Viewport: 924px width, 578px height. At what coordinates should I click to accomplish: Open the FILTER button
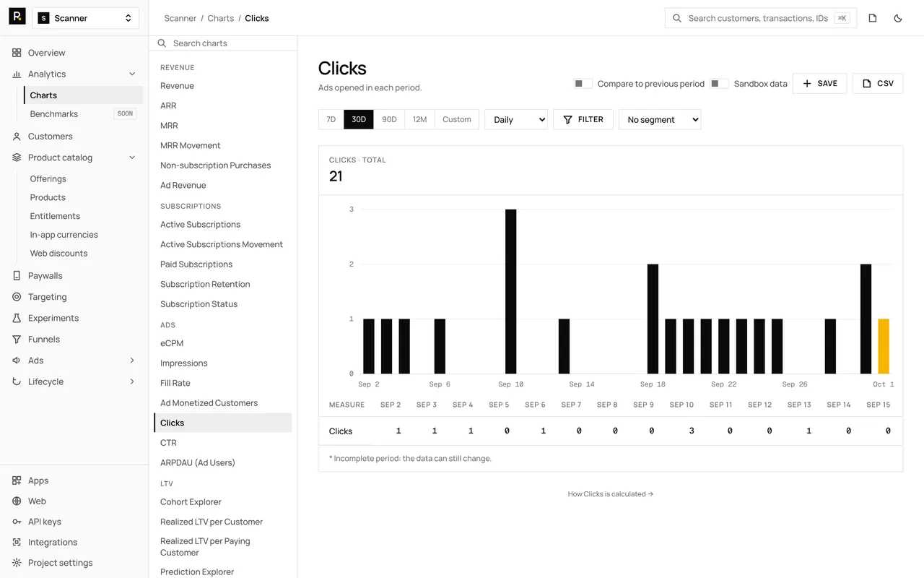[583, 120]
